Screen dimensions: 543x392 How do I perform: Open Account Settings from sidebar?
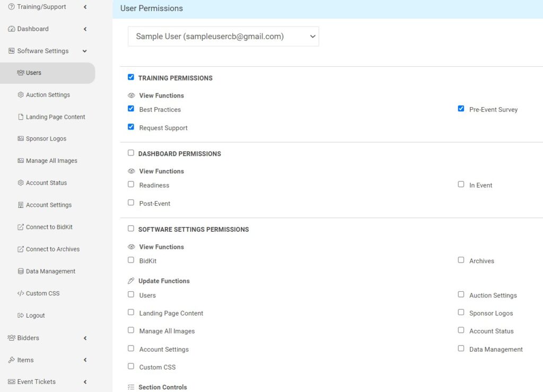click(x=48, y=205)
